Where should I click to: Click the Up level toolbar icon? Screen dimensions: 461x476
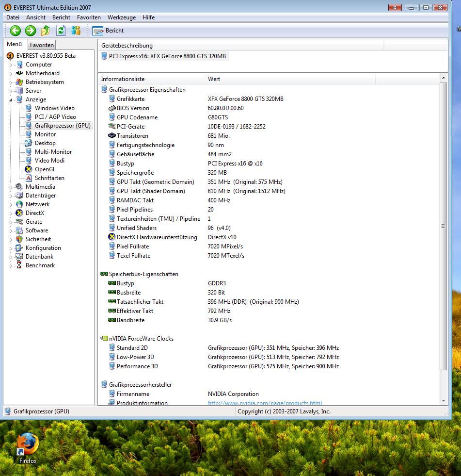(46, 31)
